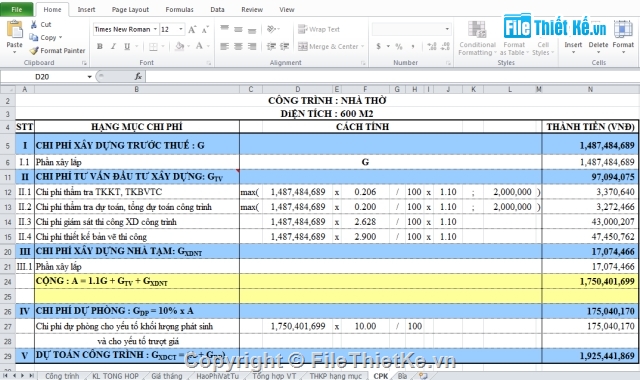Click the Comma Style icon
The image size is (640, 380).
pyautogui.click(x=413, y=47)
